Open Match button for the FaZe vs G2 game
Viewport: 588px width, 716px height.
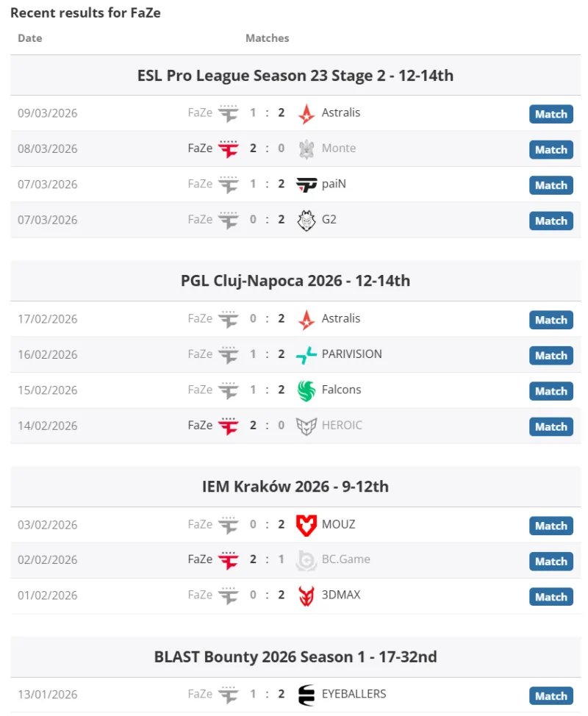click(x=551, y=221)
